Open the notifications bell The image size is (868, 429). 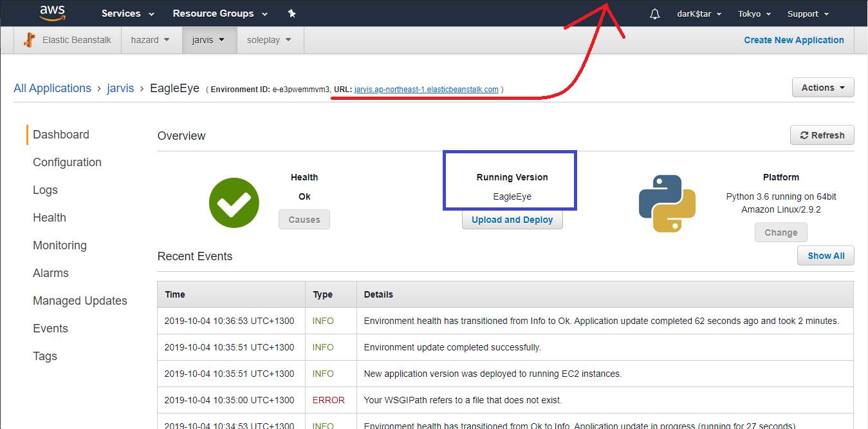(655, 14)
